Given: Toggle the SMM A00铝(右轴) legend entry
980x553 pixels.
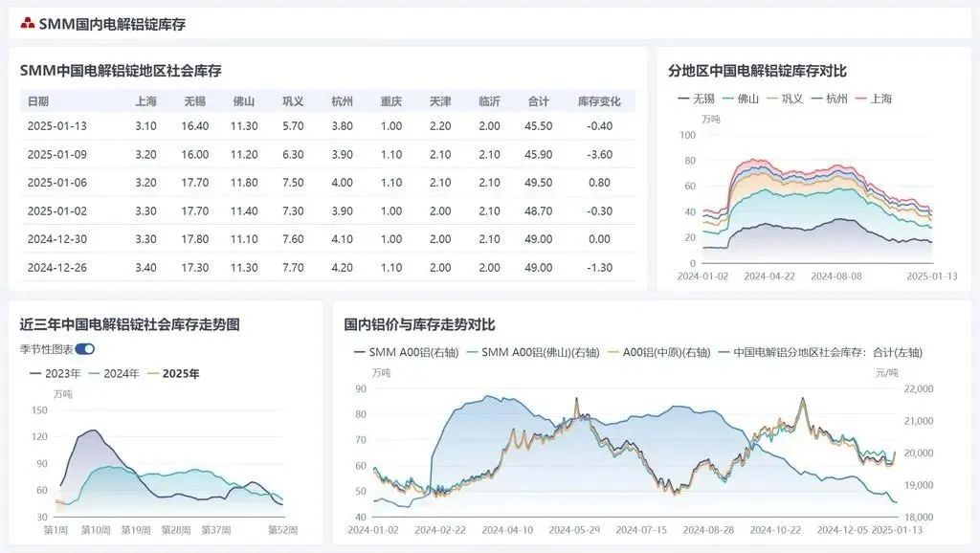Looking at the screenshot, I should coord(406,352).
